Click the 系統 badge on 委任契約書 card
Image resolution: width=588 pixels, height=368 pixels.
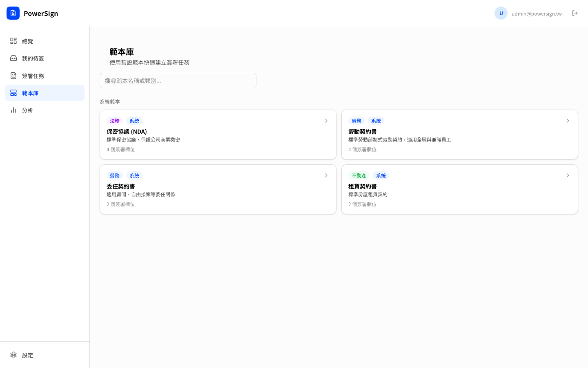point(134,175)
